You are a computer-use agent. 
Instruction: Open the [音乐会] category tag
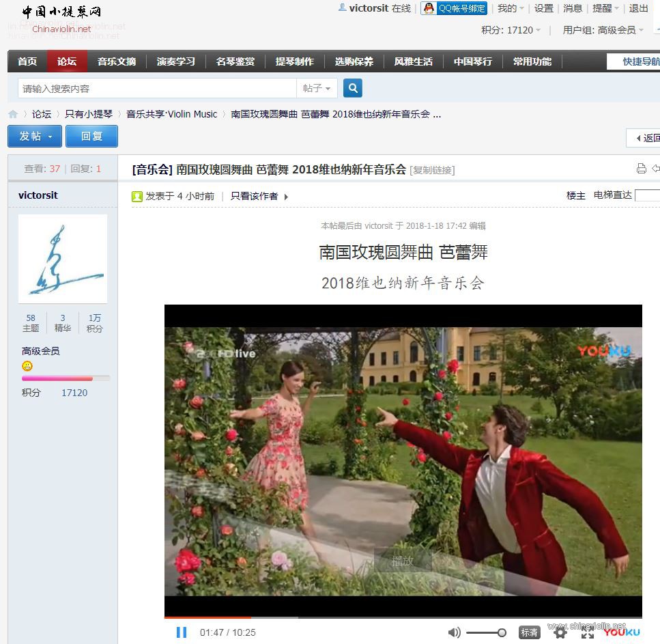point(152,169)
